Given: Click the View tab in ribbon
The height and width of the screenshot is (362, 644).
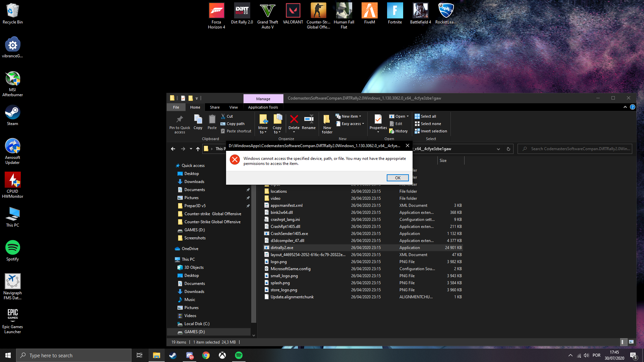Looking at the screenshot, I should tap(233, 107).
